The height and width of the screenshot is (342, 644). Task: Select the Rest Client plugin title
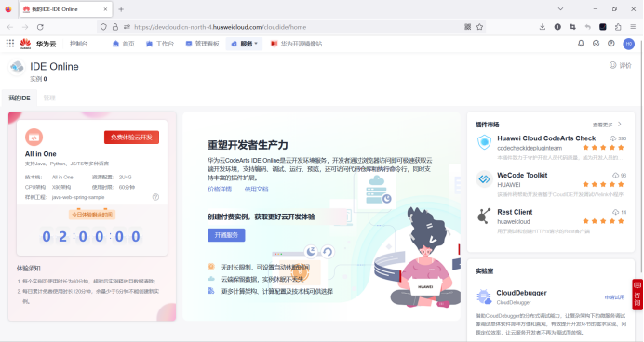click(515, 212)
